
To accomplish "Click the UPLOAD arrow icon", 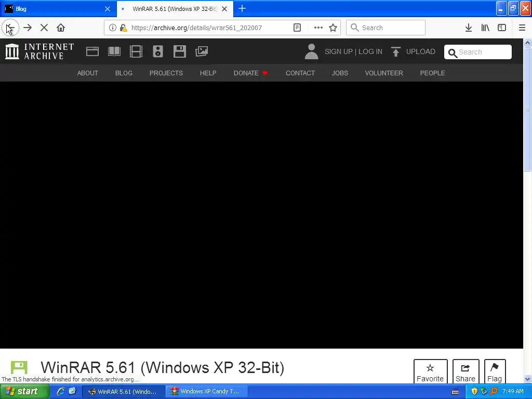I will (395, 51).
